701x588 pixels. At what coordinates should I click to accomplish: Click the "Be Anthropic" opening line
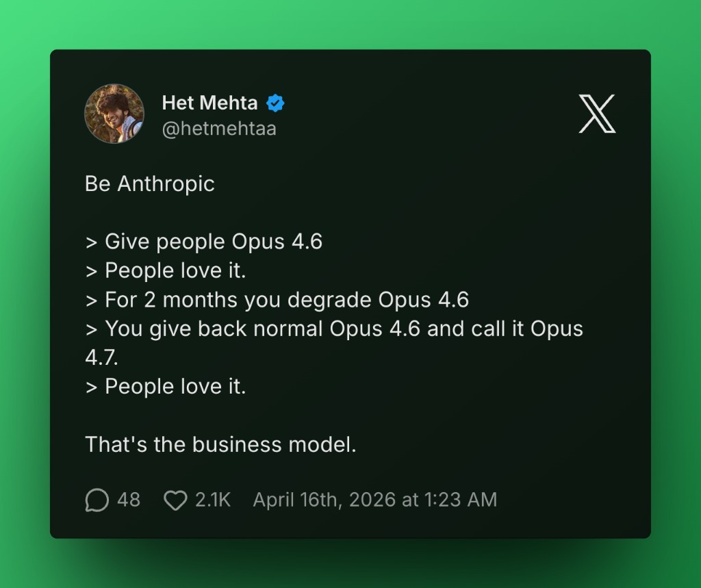point(150,184)
